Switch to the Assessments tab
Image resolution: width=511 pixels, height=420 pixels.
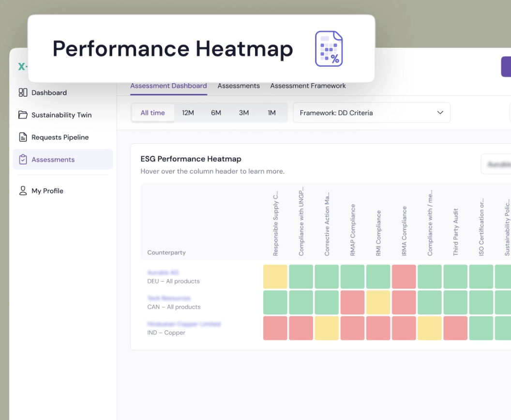coord(239,86)
